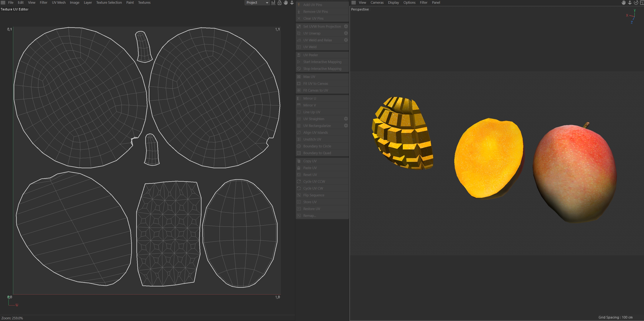Open the Texture Selection menu
The height and width of the screenshot is (321, 644).
tap(109, 2)
